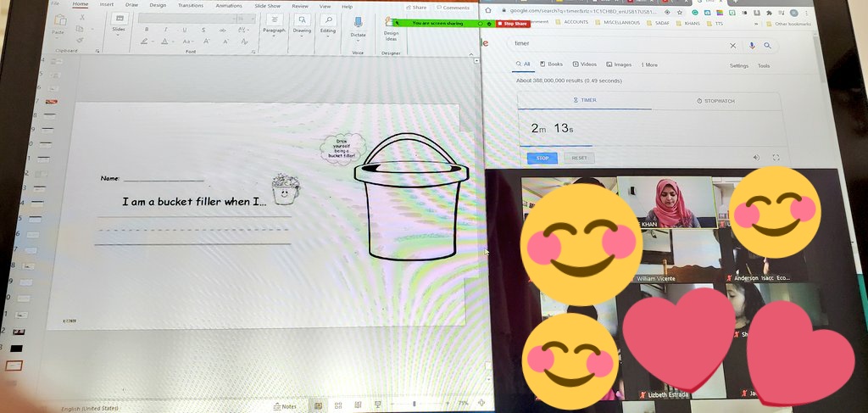Viewport: 868px width, 413px height.
Task: Open the Google Images results tab
Action: tap(619, 64)
